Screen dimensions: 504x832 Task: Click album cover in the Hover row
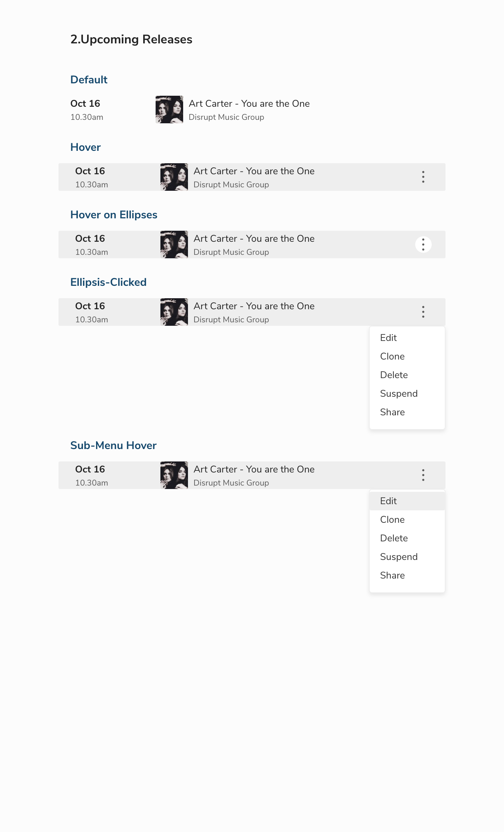(174, 177)
